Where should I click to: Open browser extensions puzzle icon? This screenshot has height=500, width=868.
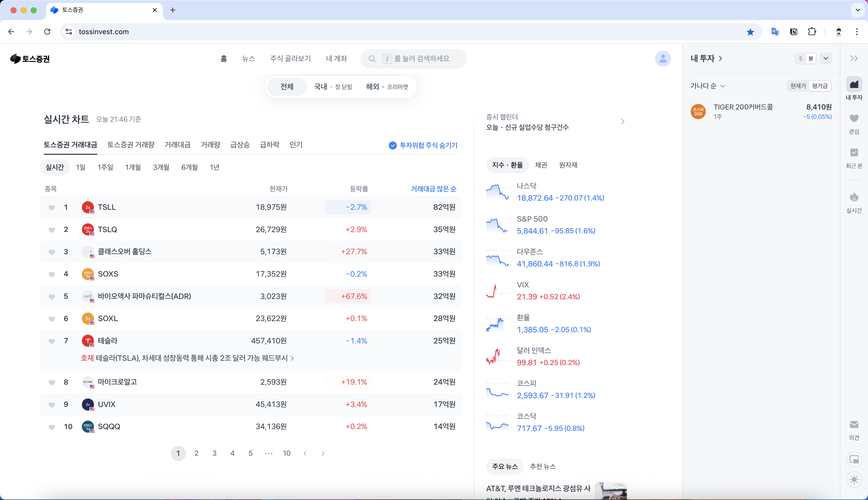coord(812,32)
